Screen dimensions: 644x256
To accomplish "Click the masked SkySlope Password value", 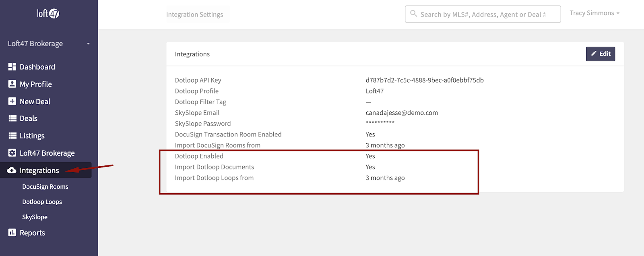I will (x=380, y=123).
